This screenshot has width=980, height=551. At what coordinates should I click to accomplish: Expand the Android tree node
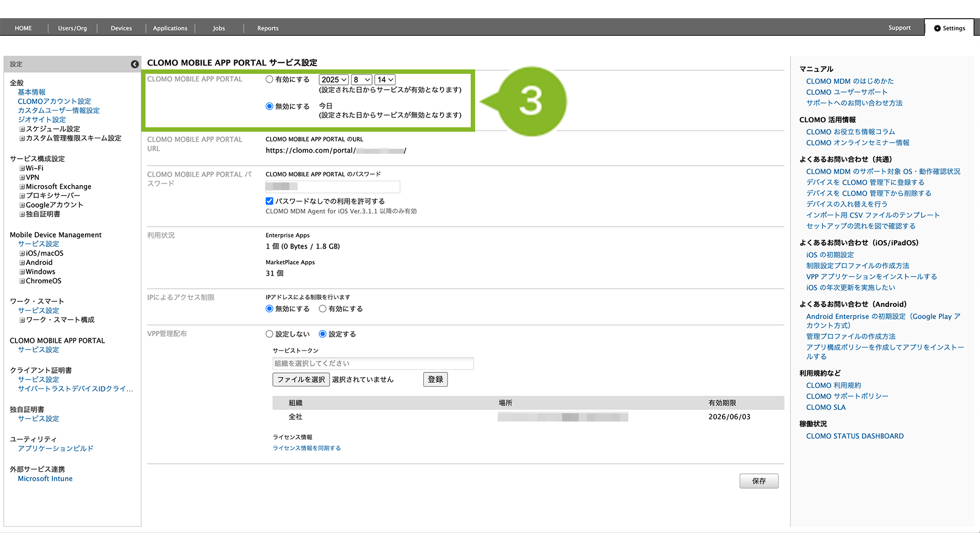[22, 263]
